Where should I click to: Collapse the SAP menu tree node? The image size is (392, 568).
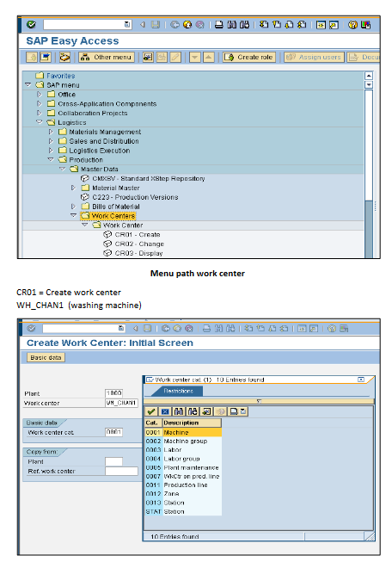tap(28, 84)
